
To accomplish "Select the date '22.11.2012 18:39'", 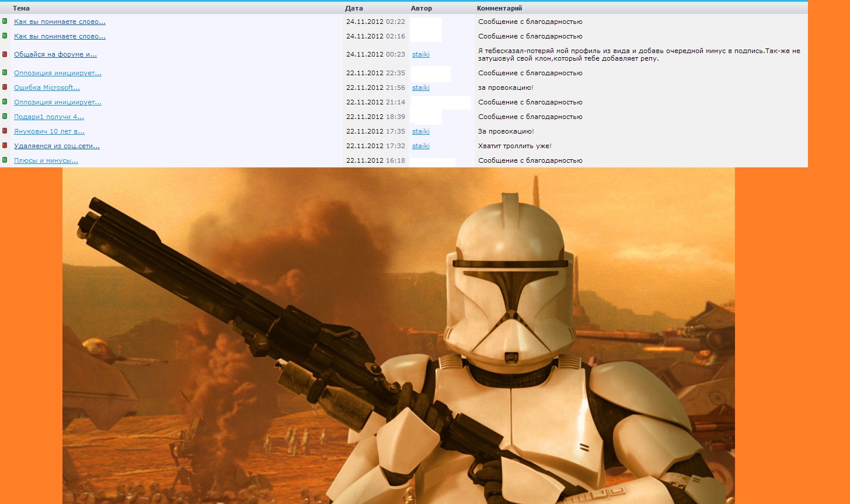I will click(x=375, y=117).
